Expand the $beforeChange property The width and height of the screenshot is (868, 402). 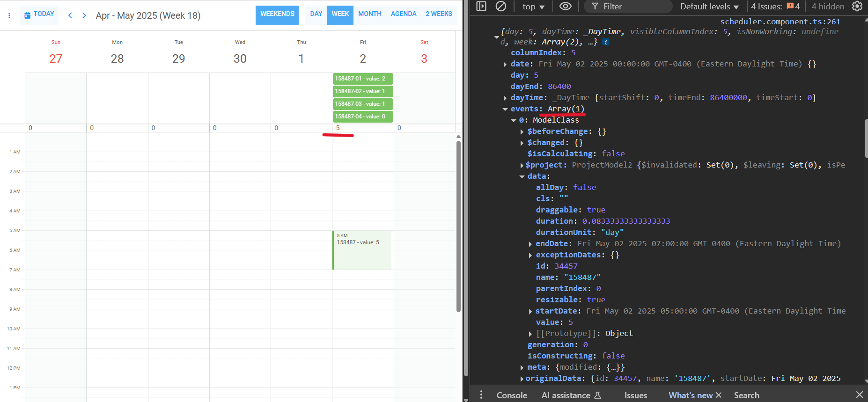point(522,132)
